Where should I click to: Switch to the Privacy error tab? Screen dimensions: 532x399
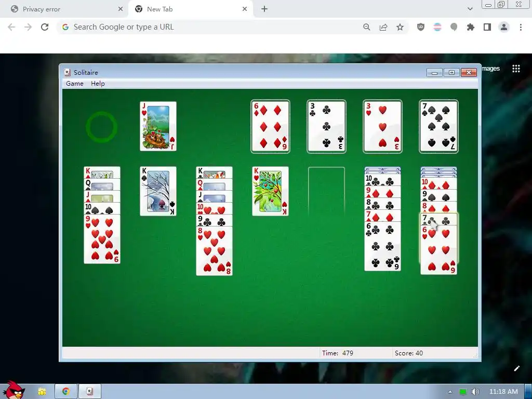tap(64, 9)
